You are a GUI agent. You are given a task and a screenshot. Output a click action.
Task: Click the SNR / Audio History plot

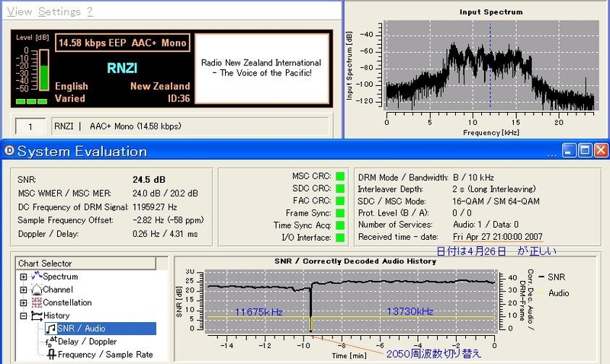coord(351,301)
